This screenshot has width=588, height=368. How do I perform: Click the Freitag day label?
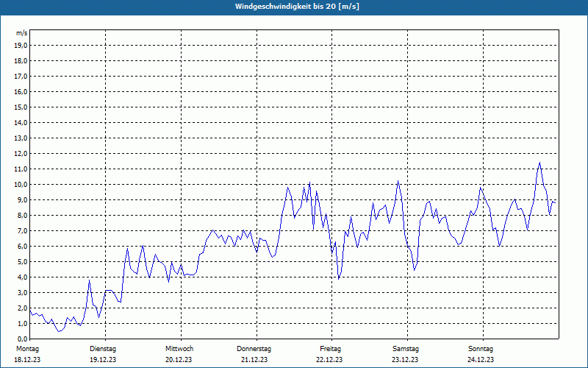click(330, 349)
